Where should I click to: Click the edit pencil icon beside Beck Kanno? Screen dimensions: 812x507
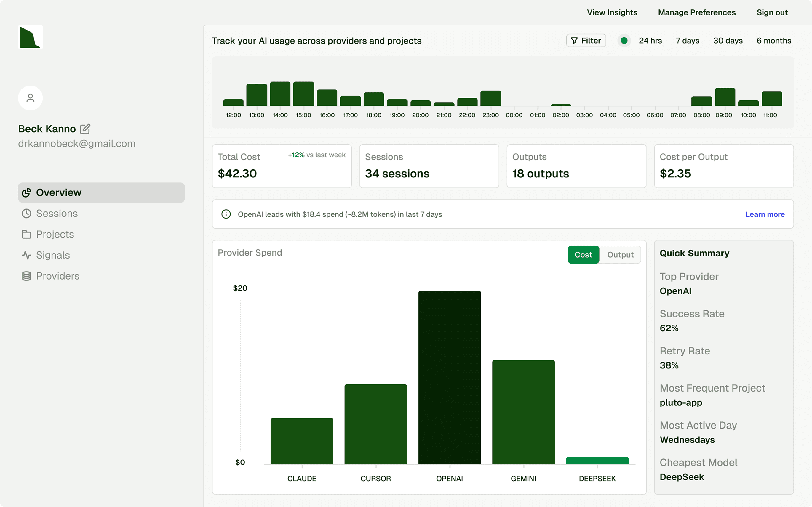pyautogui.click(x=85, y=129)
